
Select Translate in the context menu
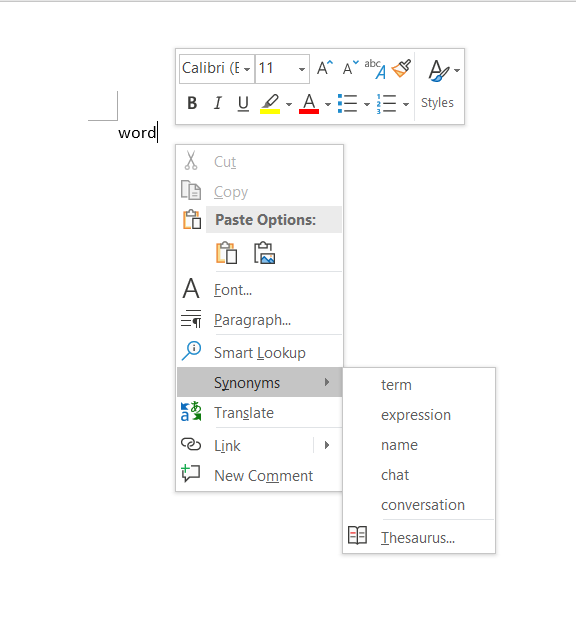click(x=259, y=413)
